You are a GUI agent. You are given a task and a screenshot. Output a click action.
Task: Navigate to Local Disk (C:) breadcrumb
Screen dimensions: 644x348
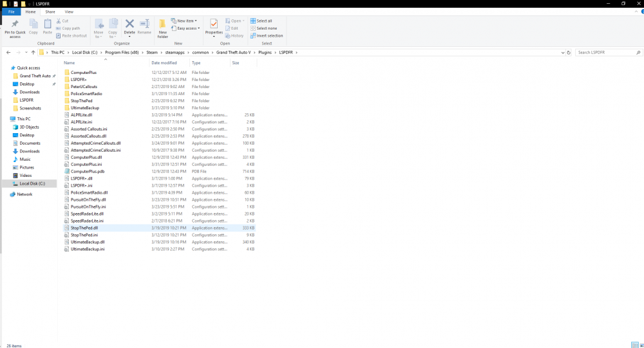[x=84, y=53]
